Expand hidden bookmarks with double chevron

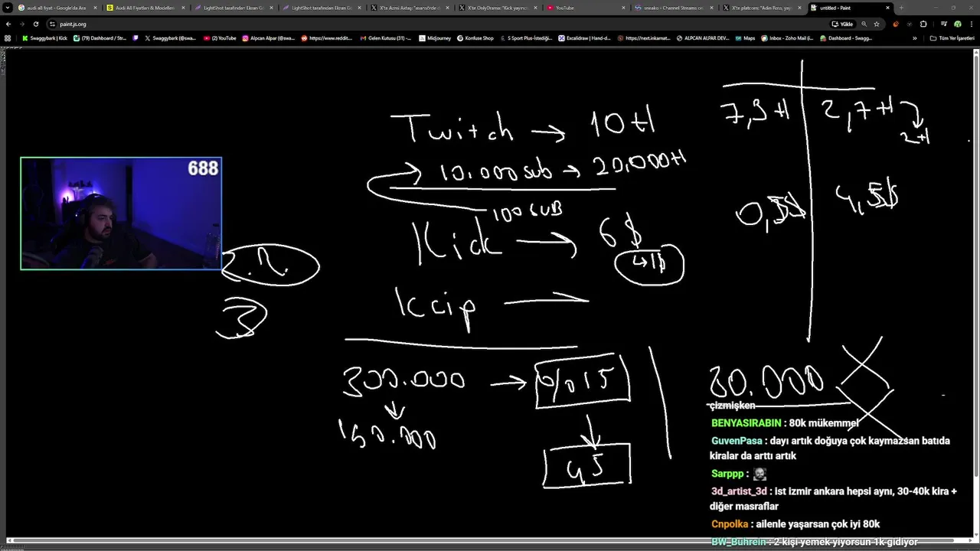tap(914, 37)
